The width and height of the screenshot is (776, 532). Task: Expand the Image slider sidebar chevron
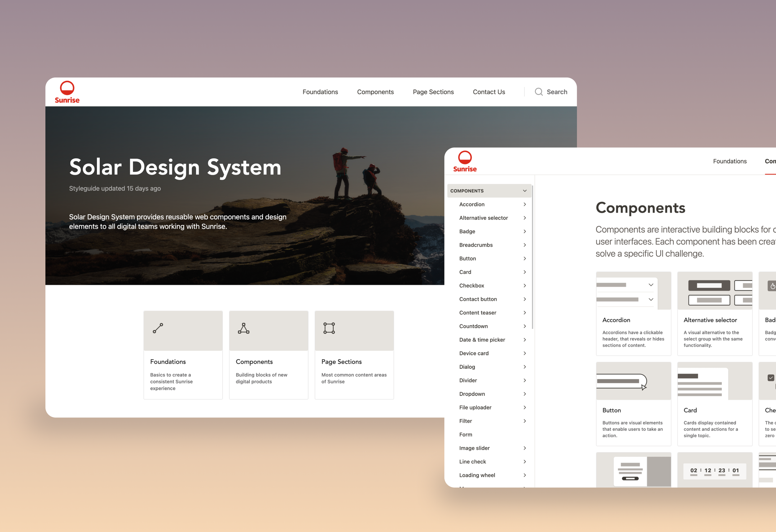point(525,448)
